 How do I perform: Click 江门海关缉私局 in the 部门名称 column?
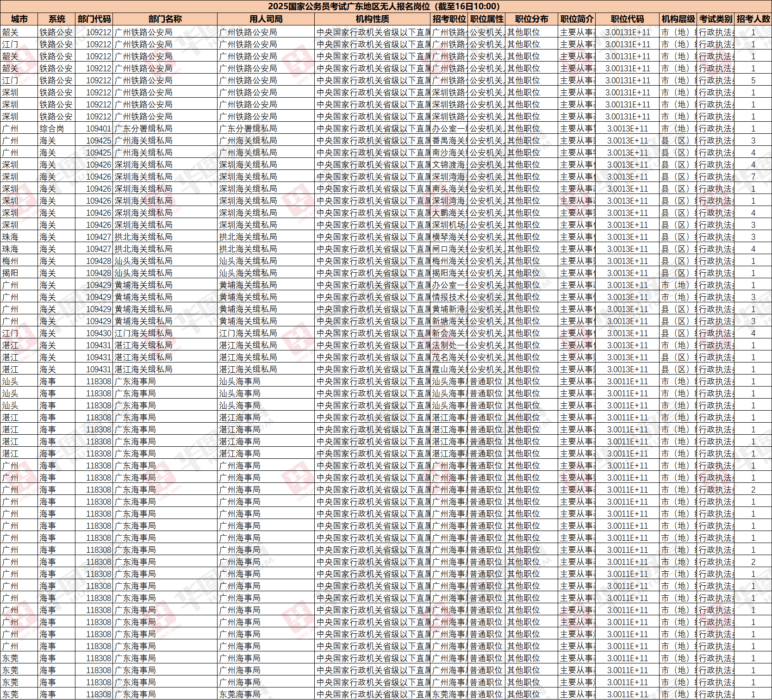(x=165, y=333)
